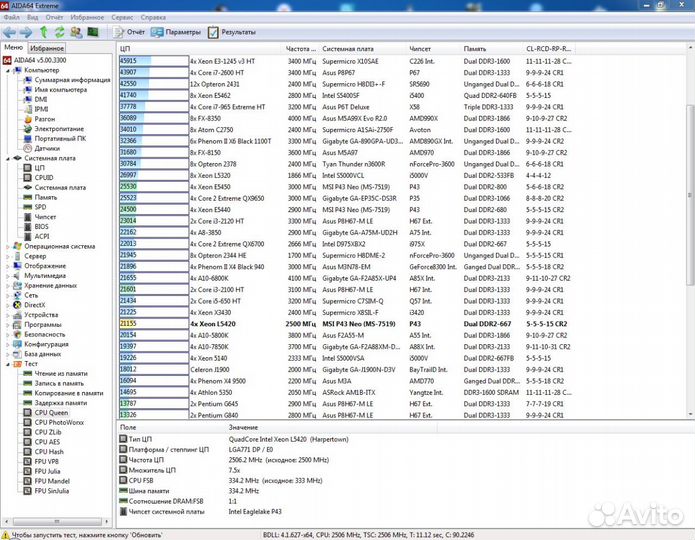695x540 pixels.
Task: Click the tree panel horizontal scrollbar
Action: click(x=57, y=521)
